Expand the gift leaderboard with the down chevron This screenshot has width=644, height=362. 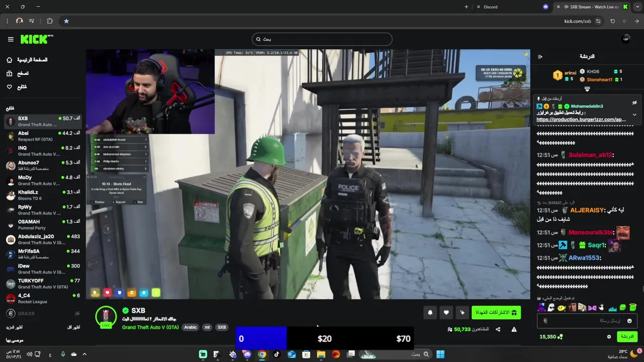point(587,89)
